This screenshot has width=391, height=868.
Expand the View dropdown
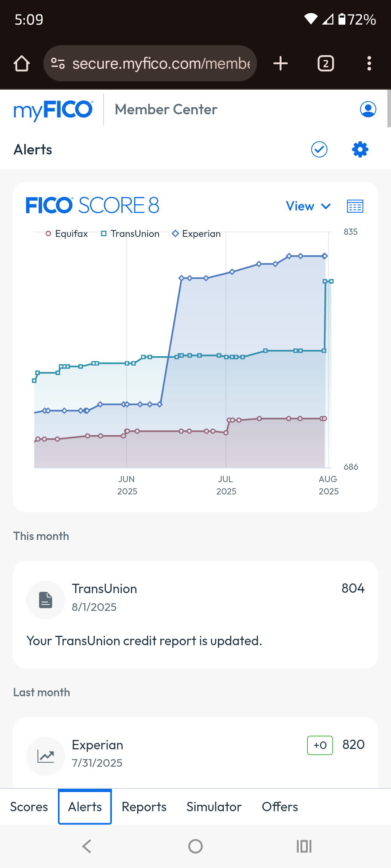point(308,206)
